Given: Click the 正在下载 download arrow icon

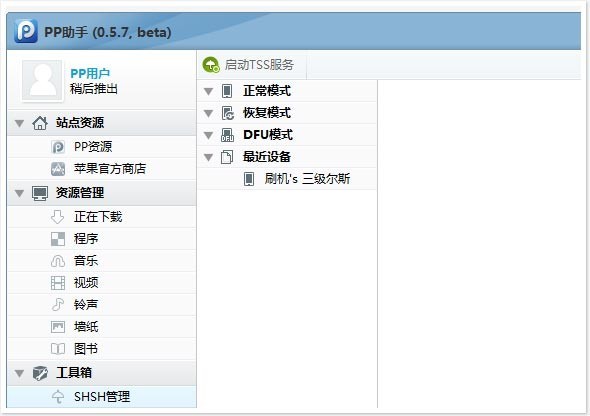Looking at the screenshot, I should pyautogui.click(x=58, y=217).
